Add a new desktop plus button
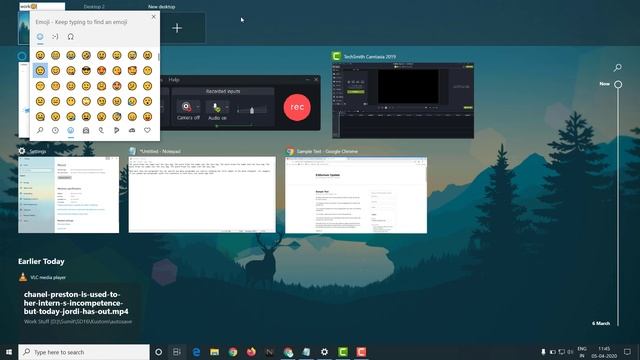Image resolution: width=640 pixels, height=360 pixels. coord(177,28)
